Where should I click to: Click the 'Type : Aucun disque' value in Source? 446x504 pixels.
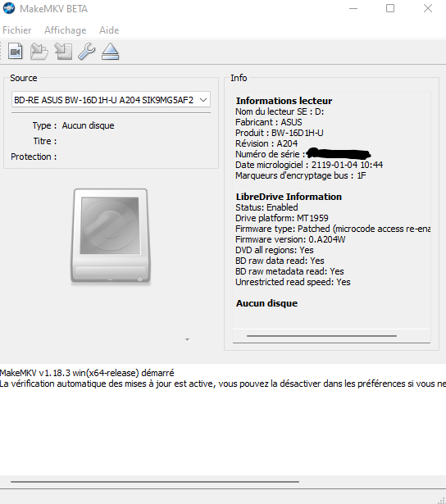pos(88,125)
